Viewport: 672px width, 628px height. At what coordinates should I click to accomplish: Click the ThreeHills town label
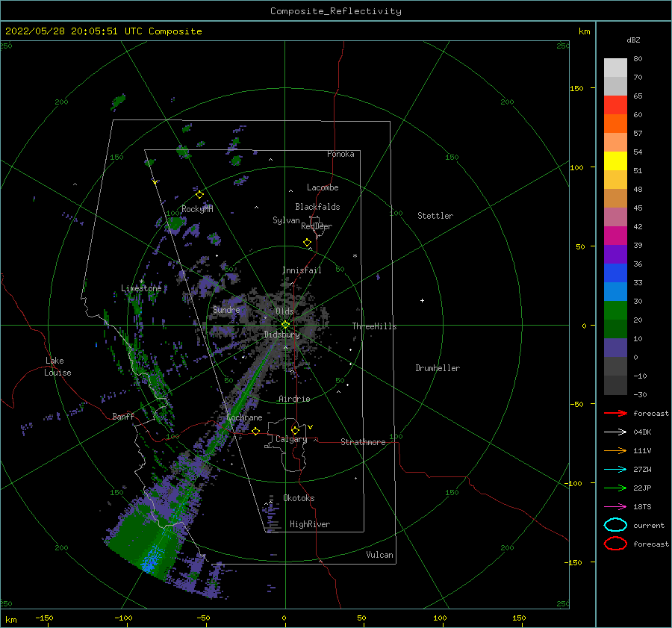pos(374,326)
